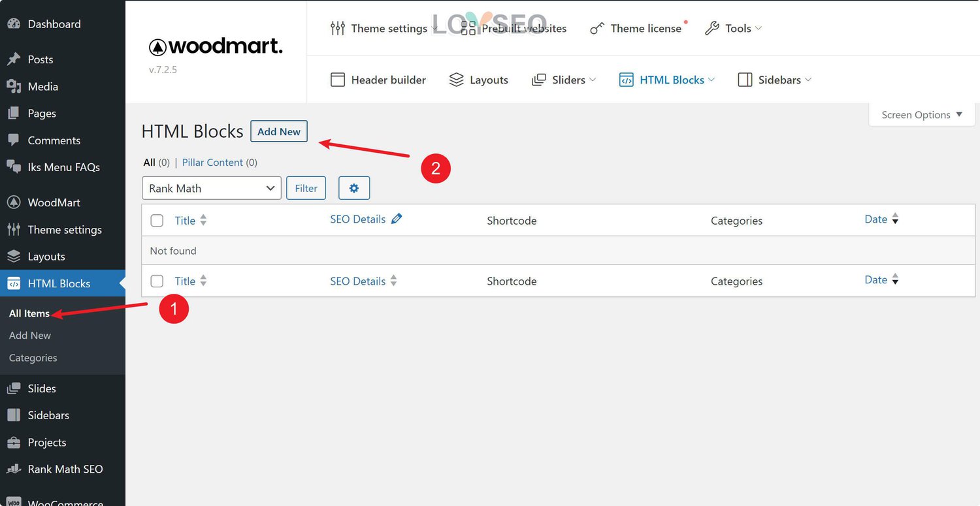Click the Prebuilt websites grid icon
Image resolution: width=980 pixels, height=506 pixels.
(468, 29)
